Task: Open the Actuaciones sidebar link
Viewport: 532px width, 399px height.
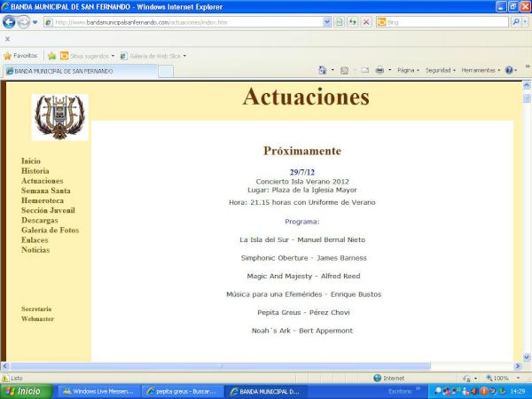Action: (43, 181)
